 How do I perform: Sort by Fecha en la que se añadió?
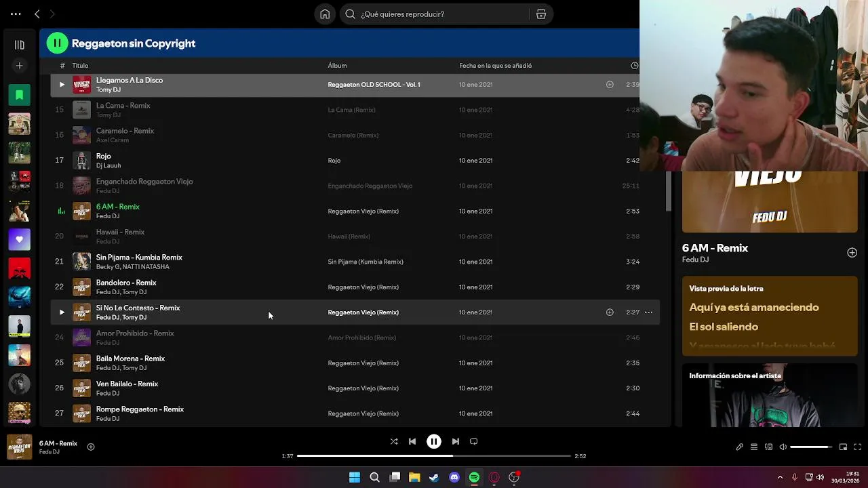(495, 66)
